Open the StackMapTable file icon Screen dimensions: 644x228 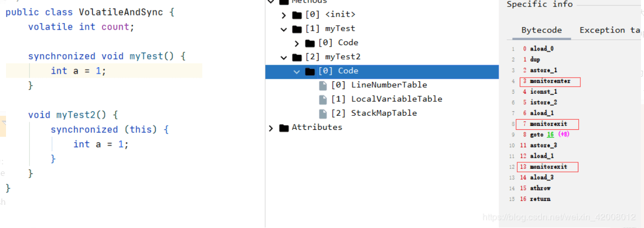pos(324,113)
